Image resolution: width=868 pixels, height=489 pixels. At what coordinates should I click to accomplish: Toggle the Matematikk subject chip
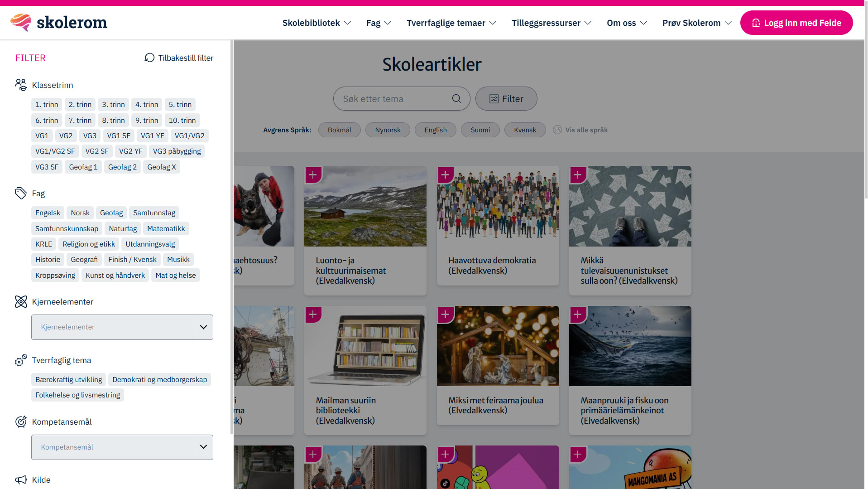point(166,228)
